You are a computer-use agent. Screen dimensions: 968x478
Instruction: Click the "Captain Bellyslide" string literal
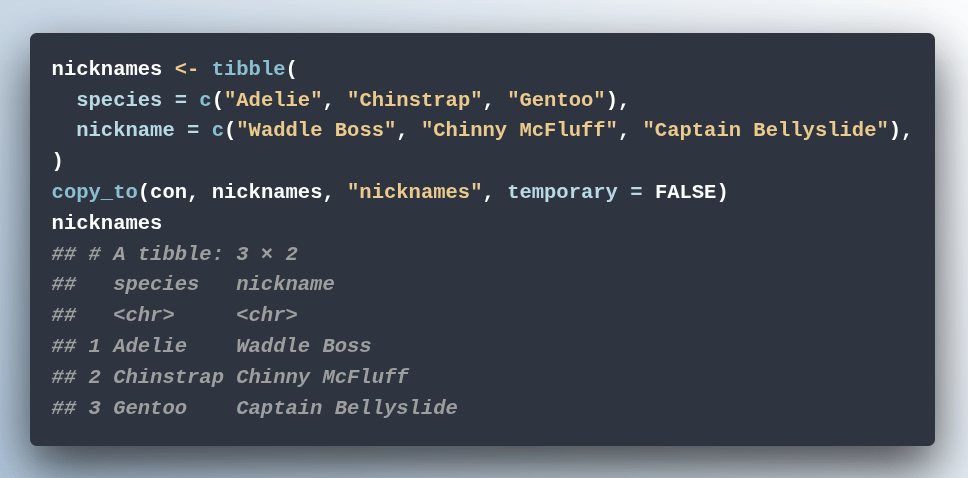766,130
